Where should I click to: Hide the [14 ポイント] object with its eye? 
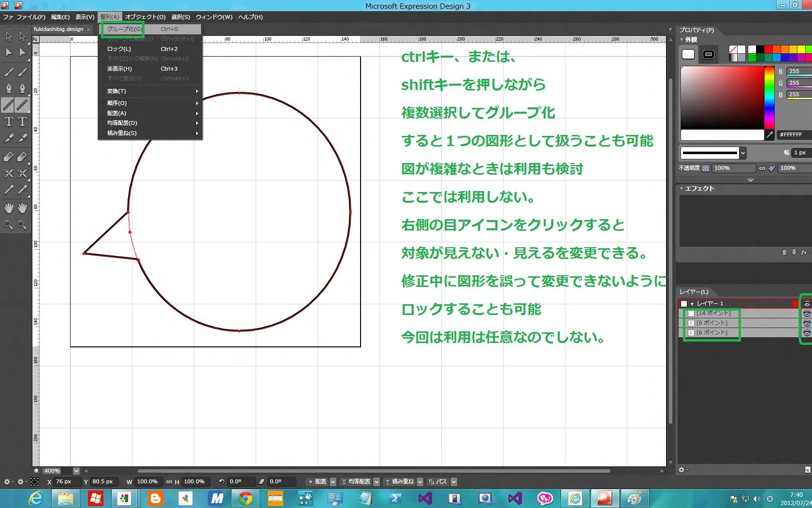[806, 314]
